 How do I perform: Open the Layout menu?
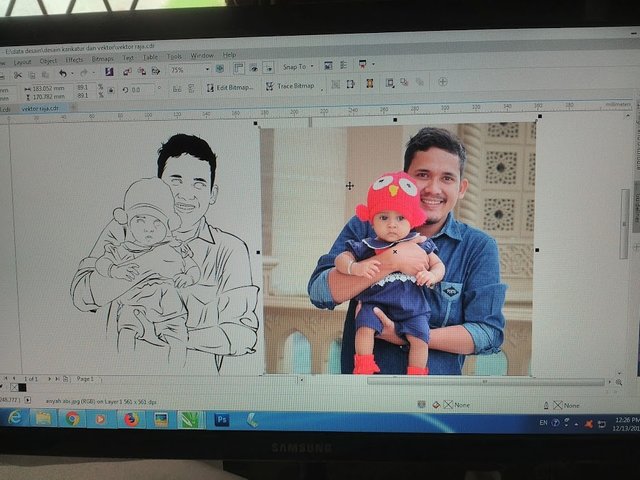(x=22, y=62)
